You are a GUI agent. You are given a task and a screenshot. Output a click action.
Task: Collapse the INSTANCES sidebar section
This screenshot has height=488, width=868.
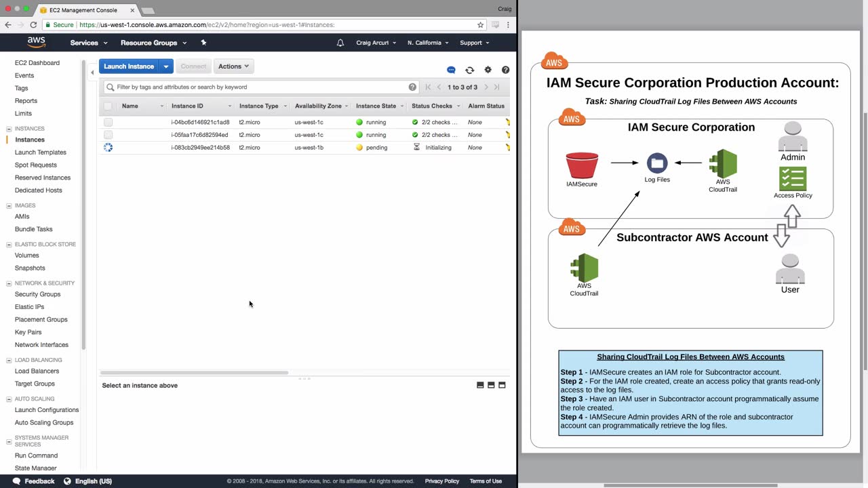pos(9,129)
